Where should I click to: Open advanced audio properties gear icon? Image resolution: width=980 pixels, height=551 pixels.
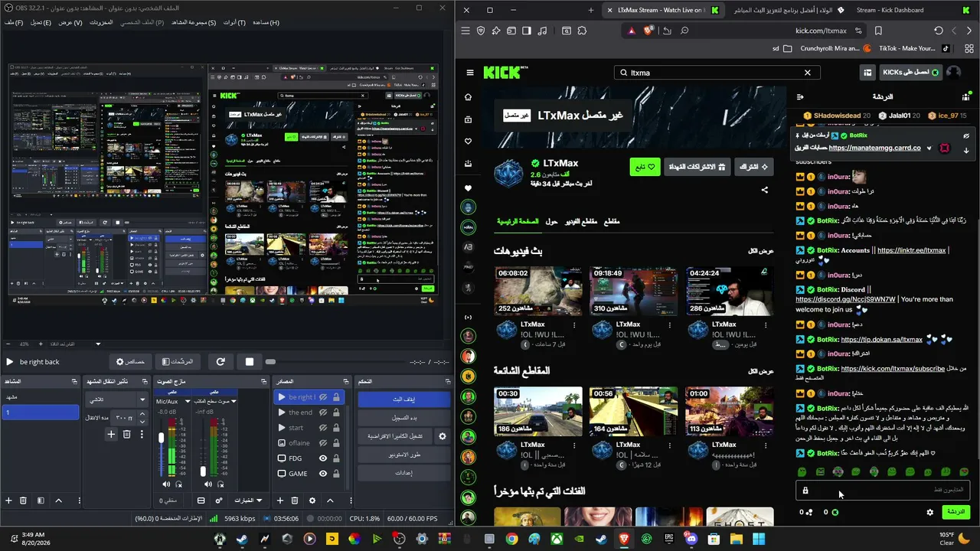(219, 500)
